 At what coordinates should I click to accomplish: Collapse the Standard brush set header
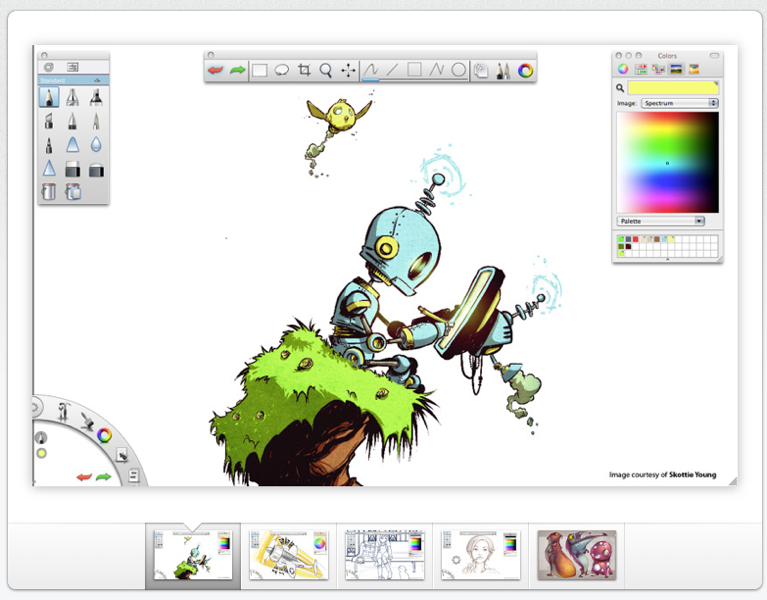coord(97,80)
